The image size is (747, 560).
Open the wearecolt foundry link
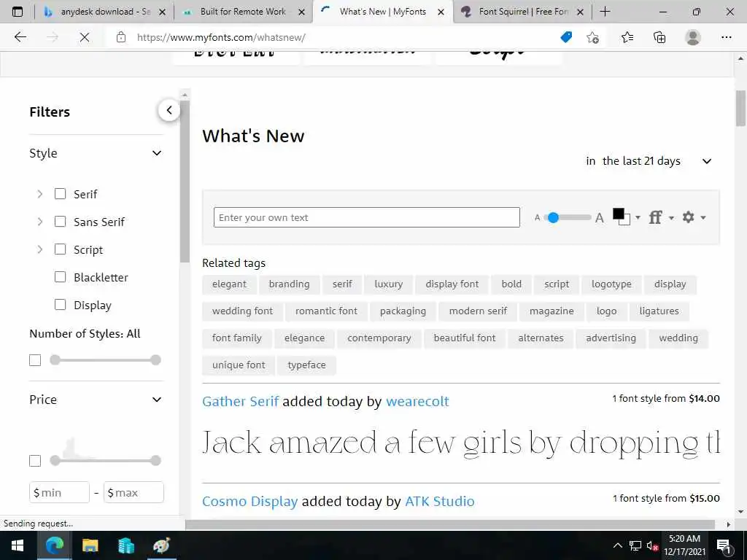coord(417,402)
